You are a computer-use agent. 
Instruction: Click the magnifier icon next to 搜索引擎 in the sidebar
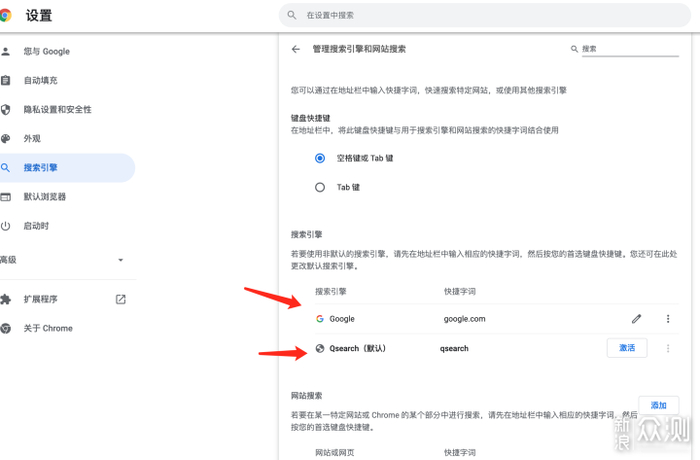point(5,168)
